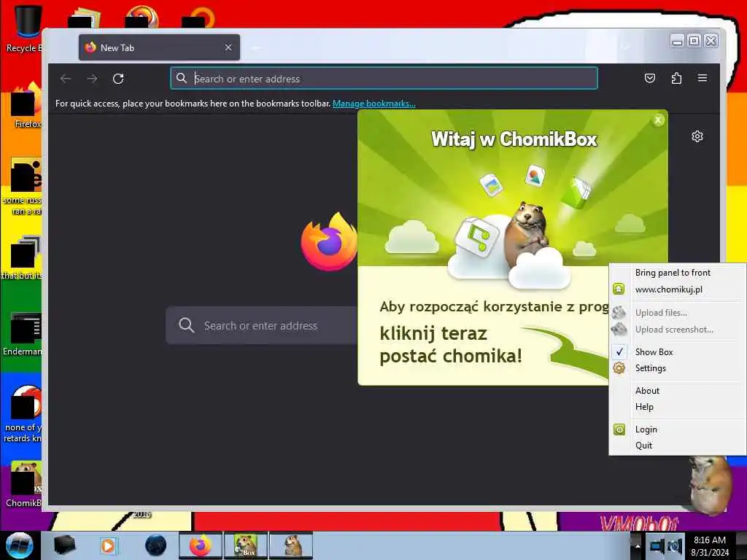Click the Firefox taskbar button
The width and height of the screenshot is (747, 560).
point(201,545)
